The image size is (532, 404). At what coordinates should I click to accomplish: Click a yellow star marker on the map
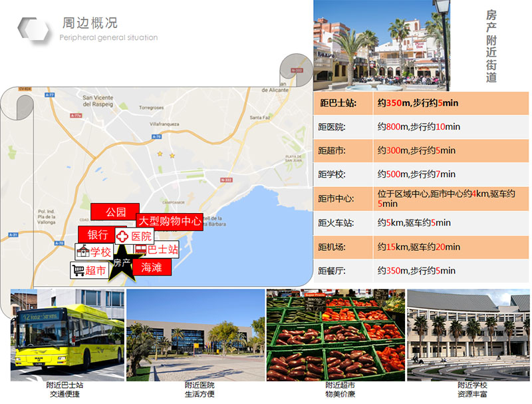[159, 154]
